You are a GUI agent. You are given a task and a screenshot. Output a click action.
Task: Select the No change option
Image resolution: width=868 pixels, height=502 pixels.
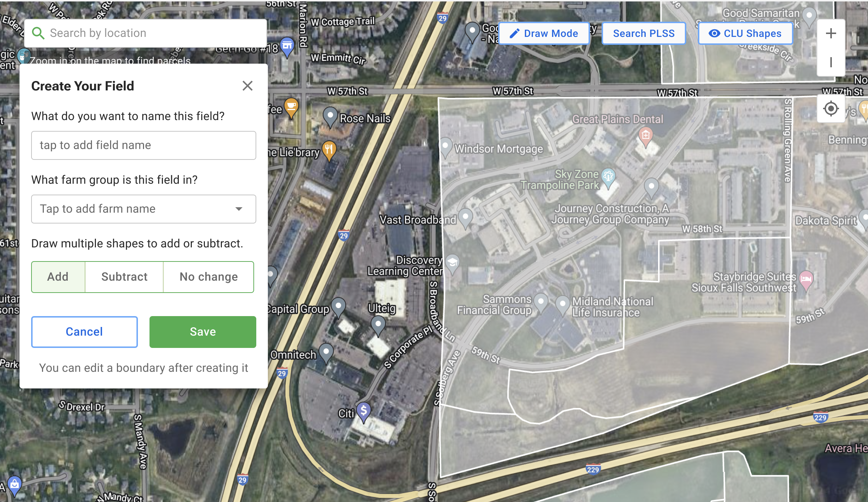(x=208, y=277)
